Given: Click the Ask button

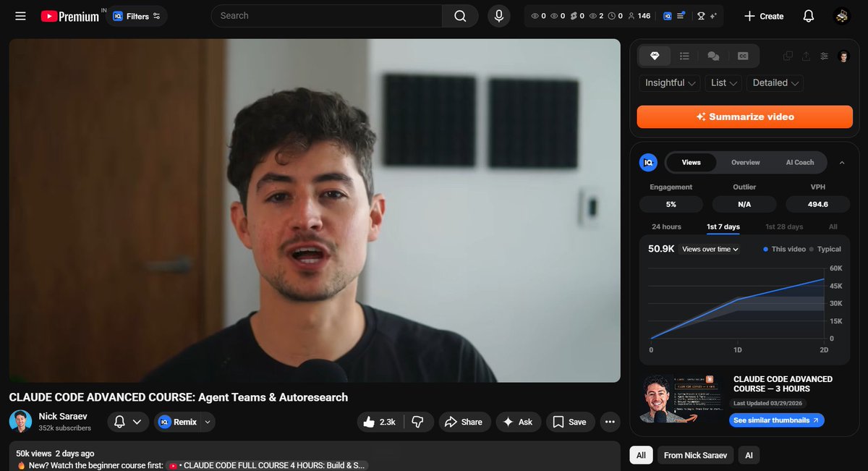Looking at the screenshot, I should 518,422.
